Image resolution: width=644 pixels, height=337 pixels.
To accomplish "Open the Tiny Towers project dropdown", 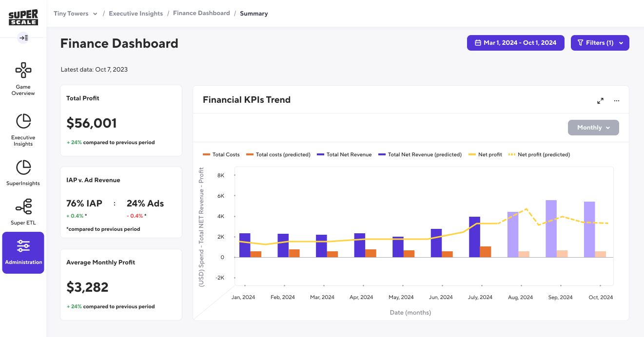I will (x=76, y=14).
